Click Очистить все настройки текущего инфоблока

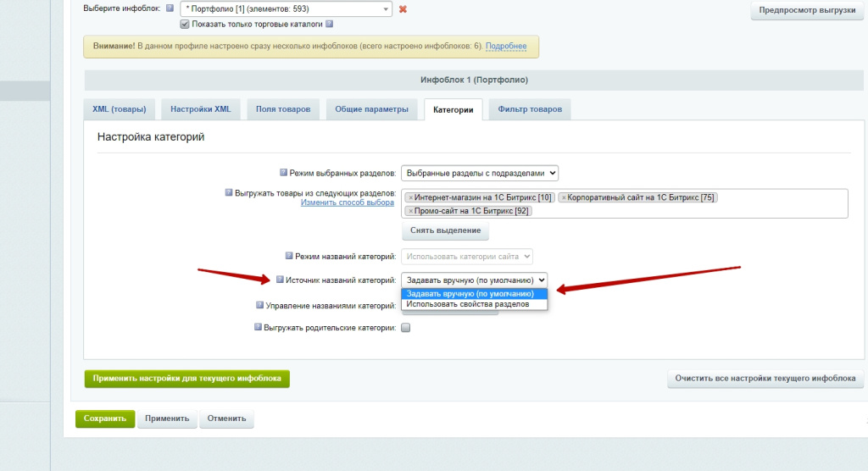click(x=765, y=379)
